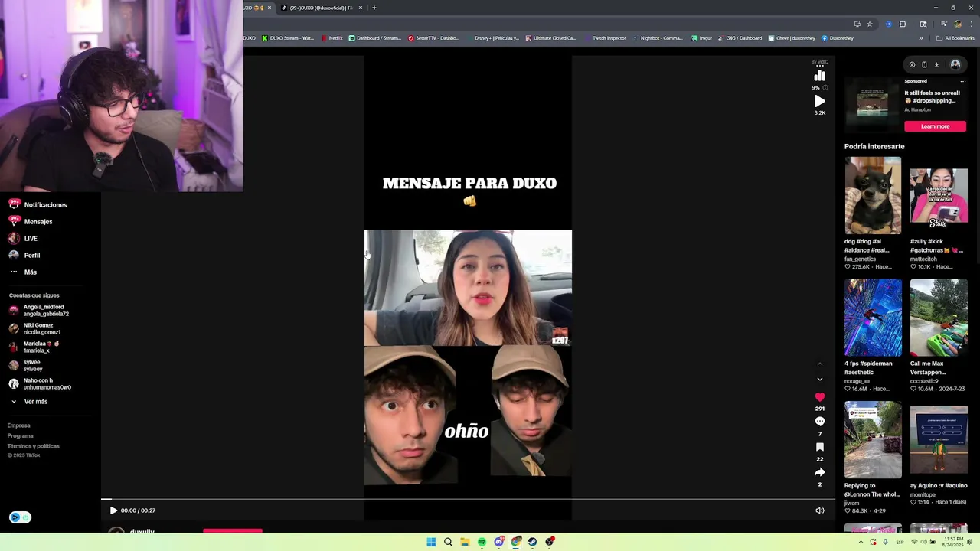Image resolution: width=980 pixels, height=551 pixels.
Task: Click the download icon in top pill
Action: 936,65
